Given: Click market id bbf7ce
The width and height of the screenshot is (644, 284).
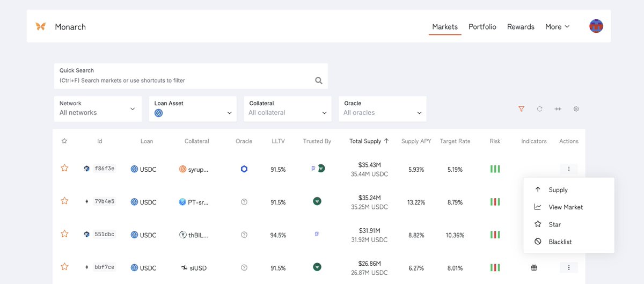Looking at the screenshot, I should pyautogui.click(x=104, y=267).
